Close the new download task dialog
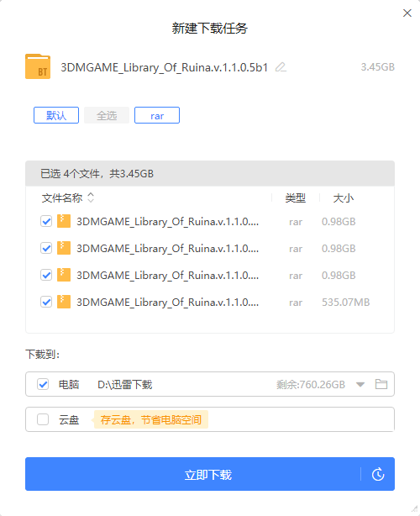The height and width of the screenshot is (516, 420). pos(407,13)
